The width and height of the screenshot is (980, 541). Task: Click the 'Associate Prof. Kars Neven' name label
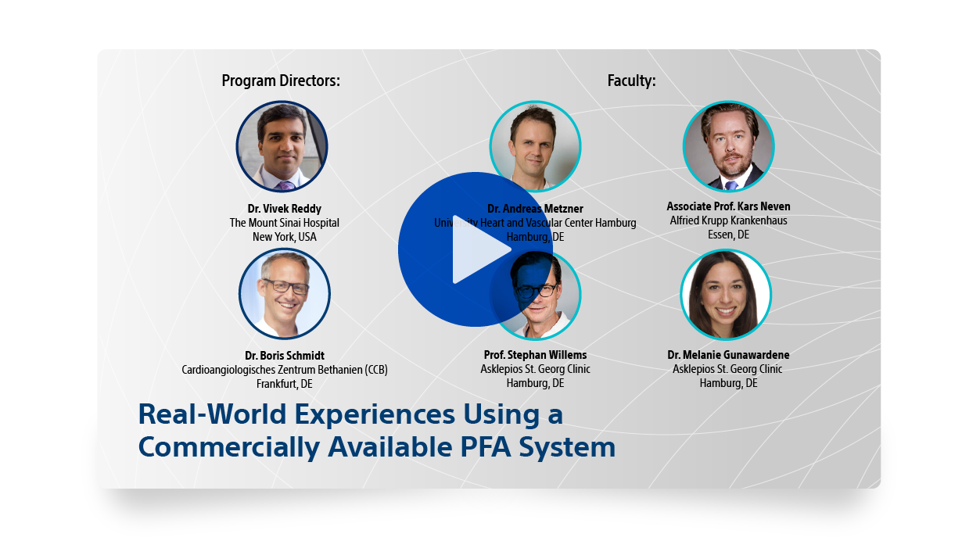click(728, 206)
